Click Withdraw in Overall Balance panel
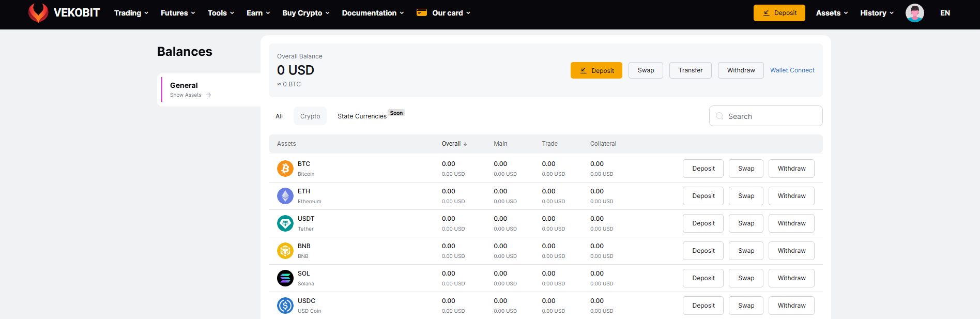 (x=741, y=70)
